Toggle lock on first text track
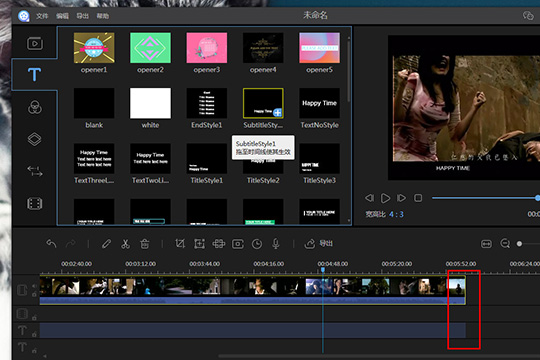The image size is (540, 360). (34, 334)
